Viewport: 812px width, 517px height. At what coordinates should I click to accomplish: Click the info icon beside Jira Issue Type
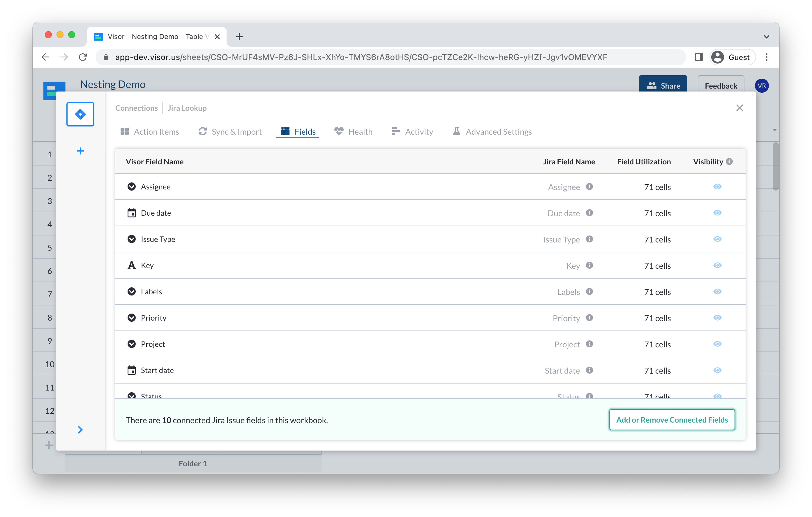pos(589,239)
